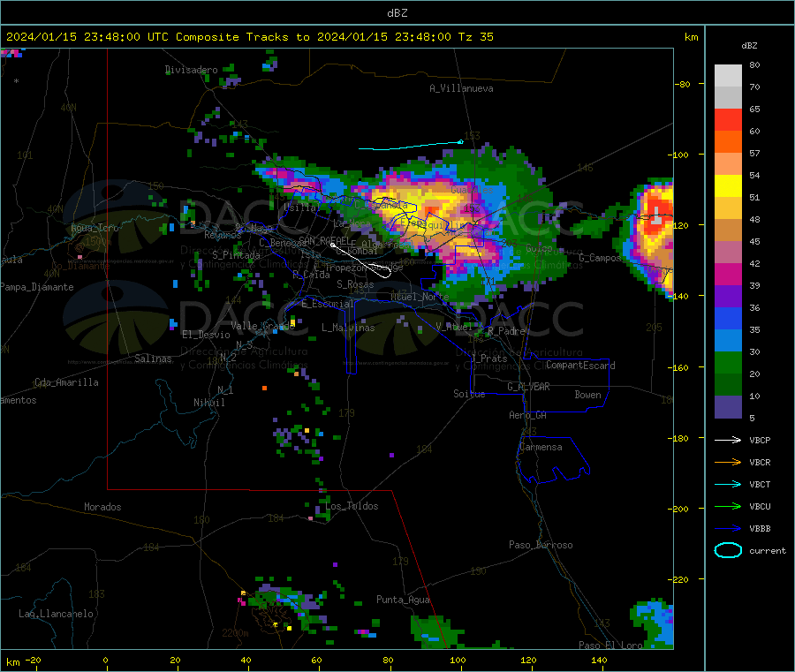The image size is (795, 672).
Task: Click the 'Los_Toldos' map label
Action: click(x=352, y=506)
